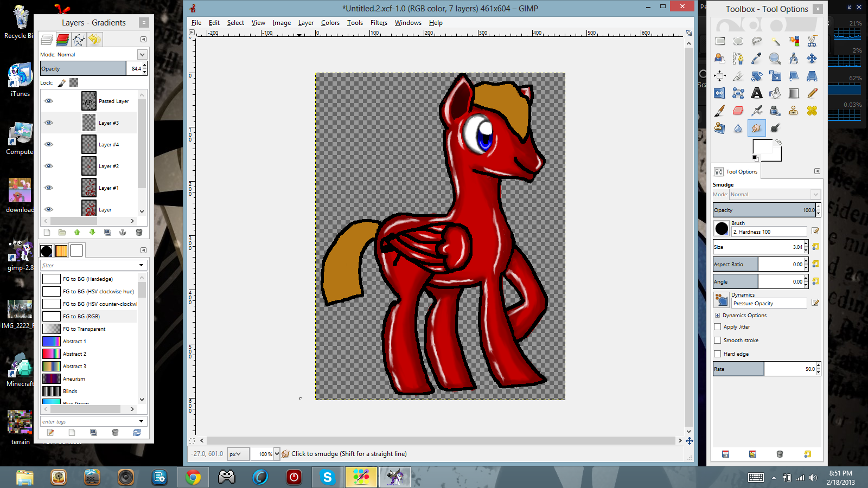Select the Pencil tool
The width and height of the screenshot is (868, 488).
pyautogui.click(x=812, y=93)
